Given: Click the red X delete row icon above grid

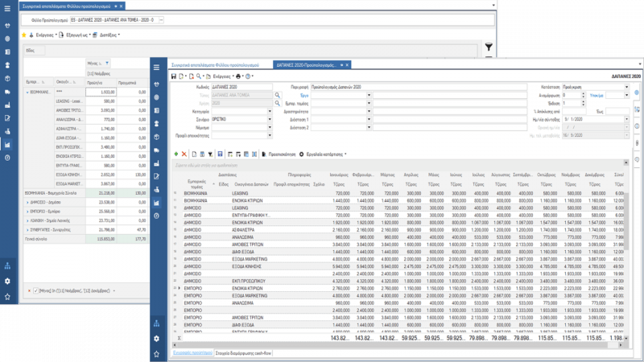Looking at the screenshot, I should [x=184, y=154].
